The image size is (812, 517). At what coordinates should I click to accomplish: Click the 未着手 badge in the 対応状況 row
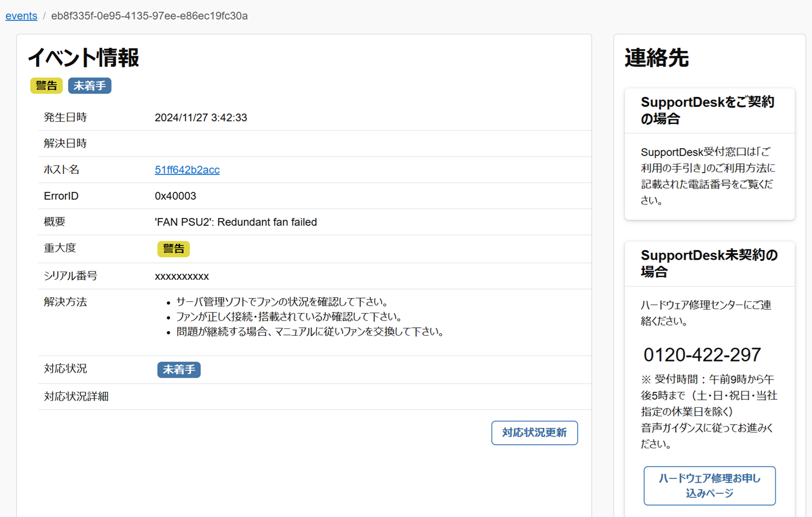179,370
